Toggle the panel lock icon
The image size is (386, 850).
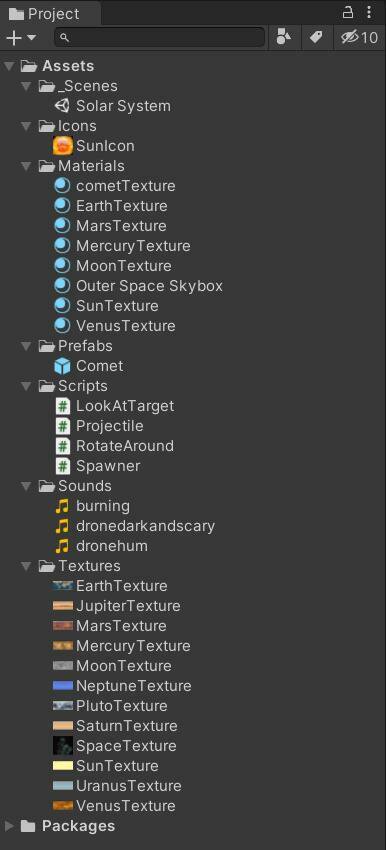(348, 12)
